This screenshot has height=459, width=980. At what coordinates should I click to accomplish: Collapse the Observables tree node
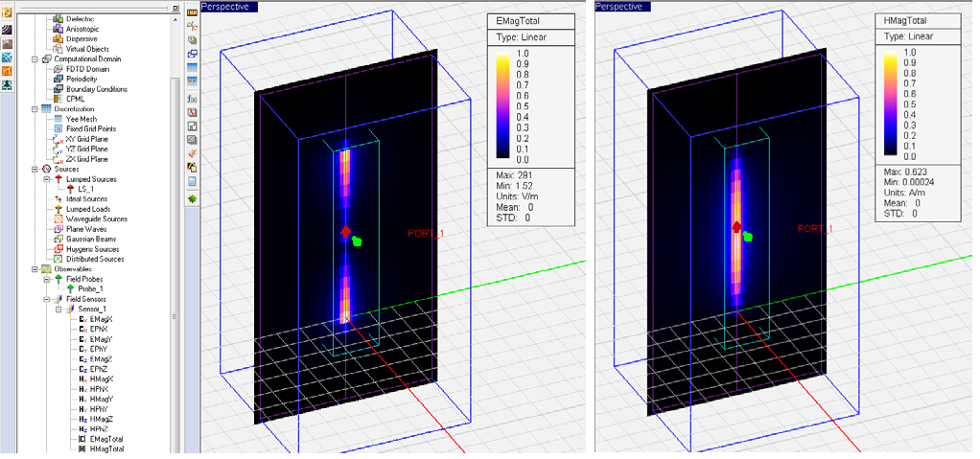[35, 268]
